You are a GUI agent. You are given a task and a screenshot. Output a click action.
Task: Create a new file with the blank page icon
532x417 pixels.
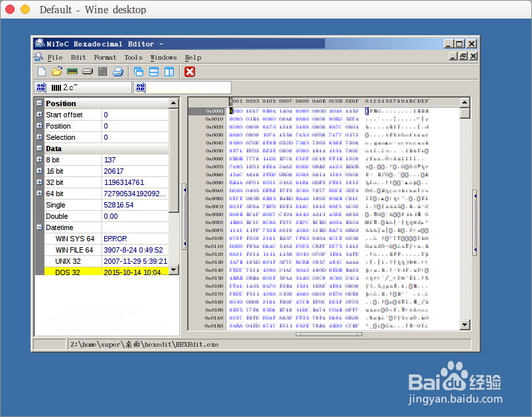(41, 72)
